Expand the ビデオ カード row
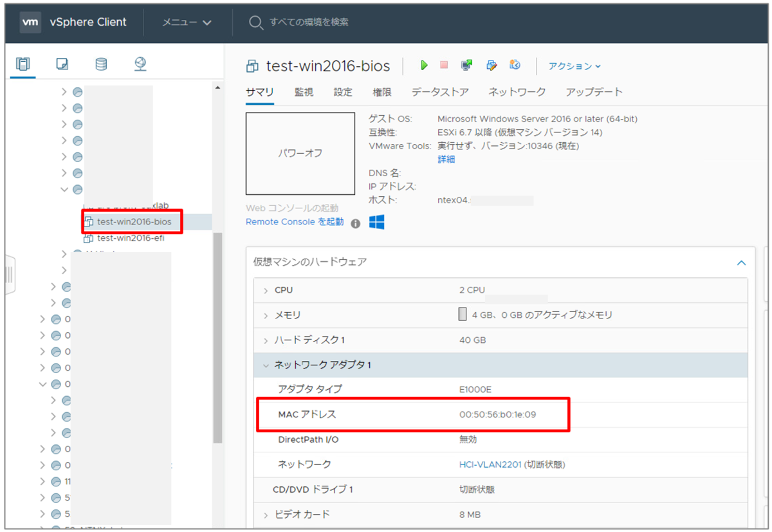 266,515
